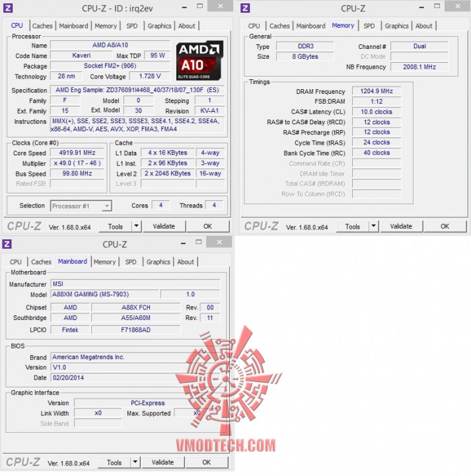Click Validate in the CPU window
This screenshot has height=476, width=471.
[164, 226]
